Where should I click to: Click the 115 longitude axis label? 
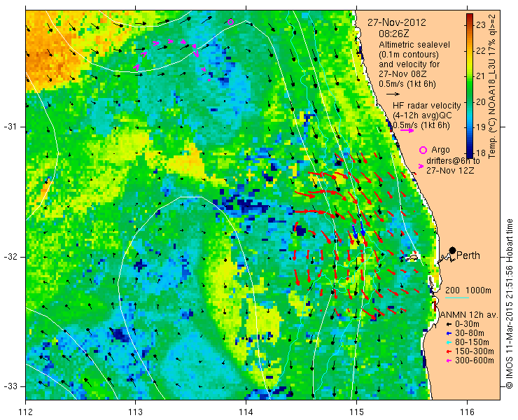356,412
